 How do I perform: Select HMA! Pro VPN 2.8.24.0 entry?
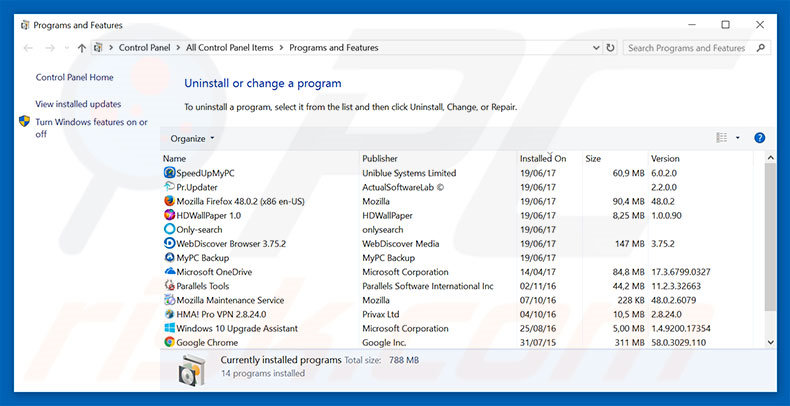point(221,314)
